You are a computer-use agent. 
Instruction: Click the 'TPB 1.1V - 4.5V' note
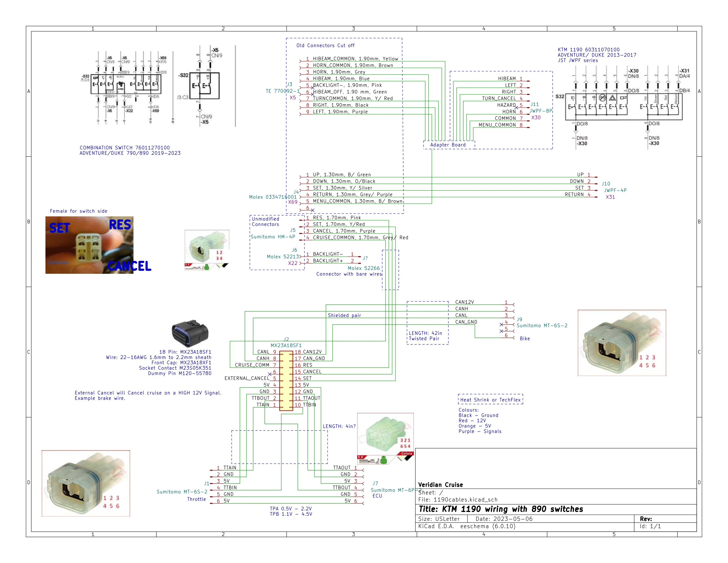(291, 514)
